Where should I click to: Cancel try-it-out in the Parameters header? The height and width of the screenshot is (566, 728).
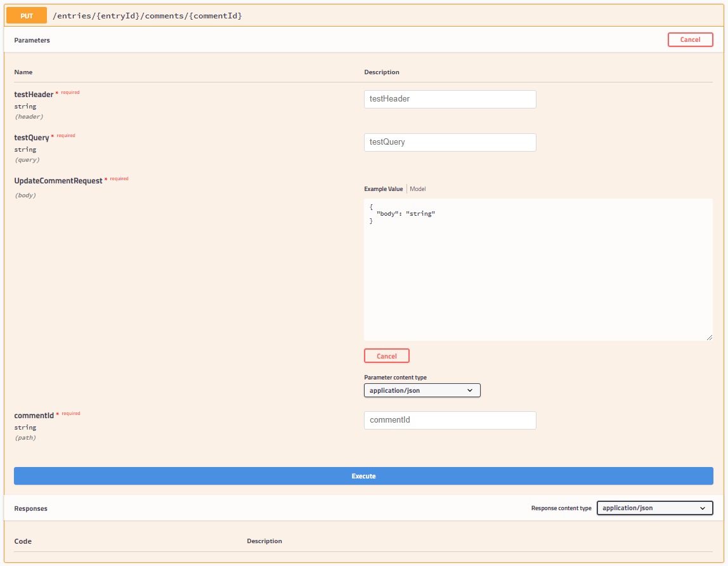point(690,39)
